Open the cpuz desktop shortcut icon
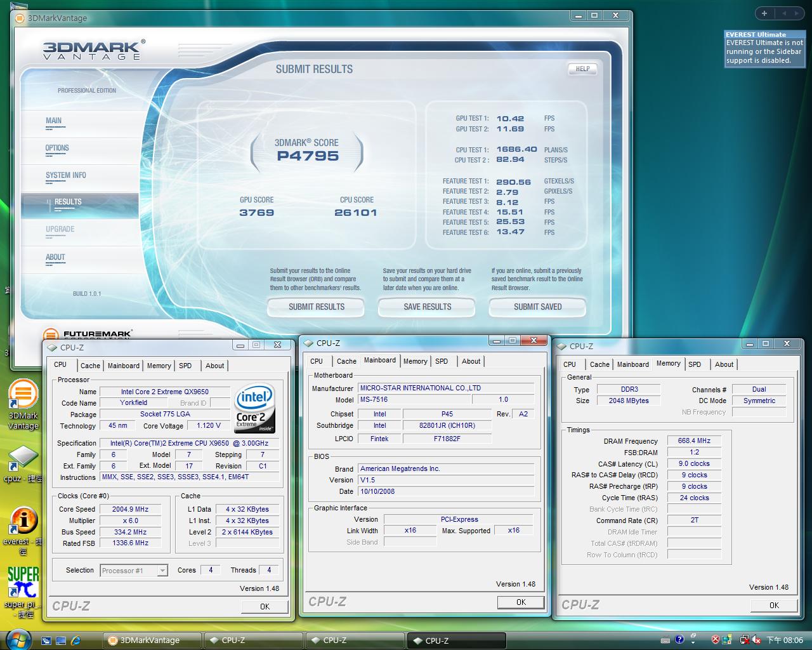 [x=23, y=465]
